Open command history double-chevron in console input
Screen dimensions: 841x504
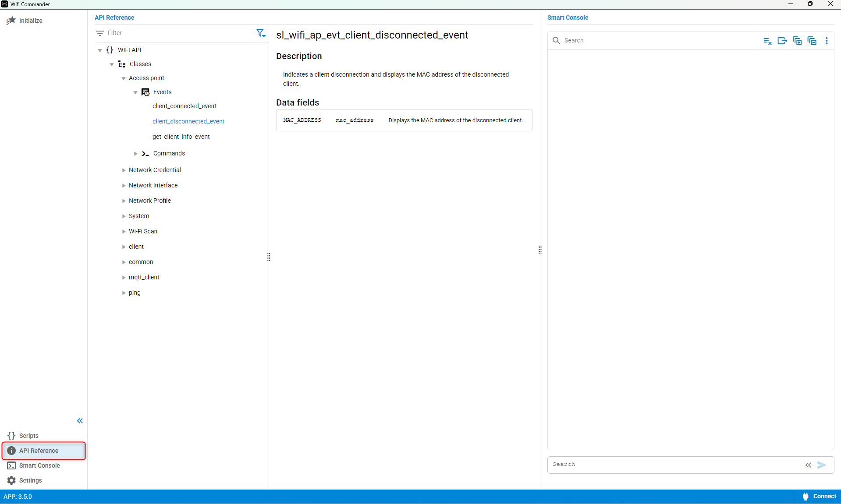tap(808, 465)
